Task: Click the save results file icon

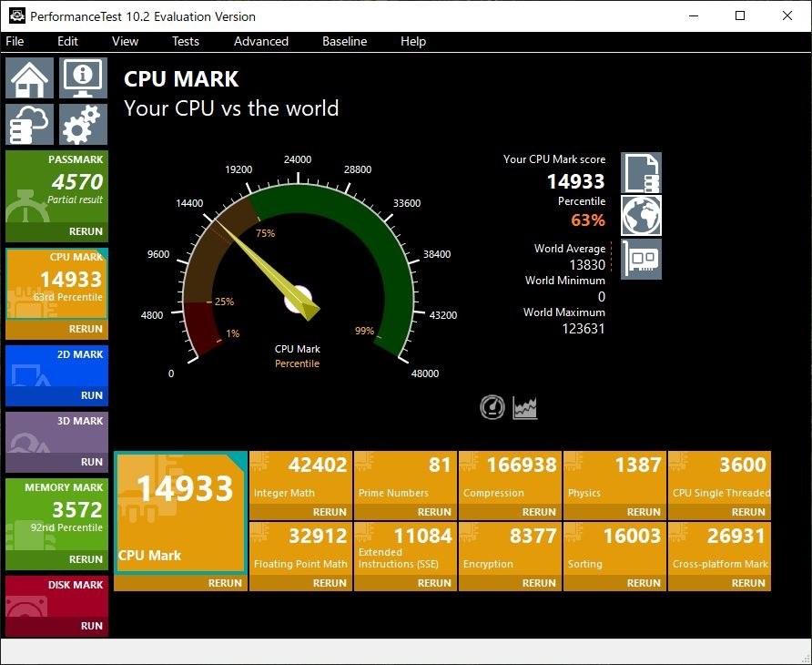Action: [x=641, y=172]
